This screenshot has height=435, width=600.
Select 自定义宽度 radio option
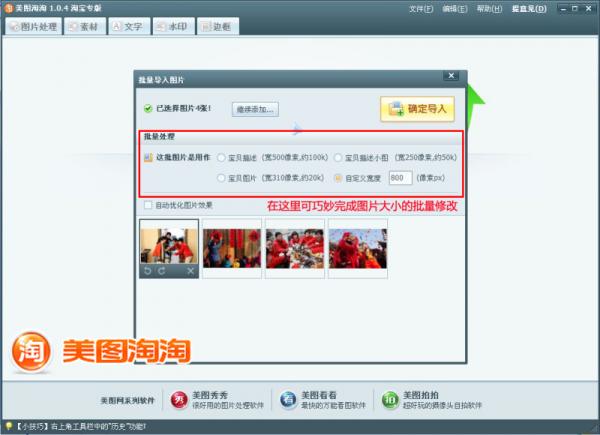pos(338,178)
